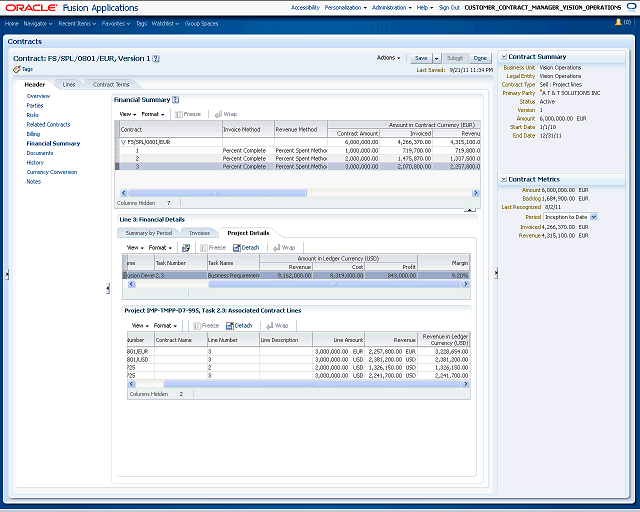640x512 pixels.
Task: Open the Currency Conversion link
Action: 52,172
